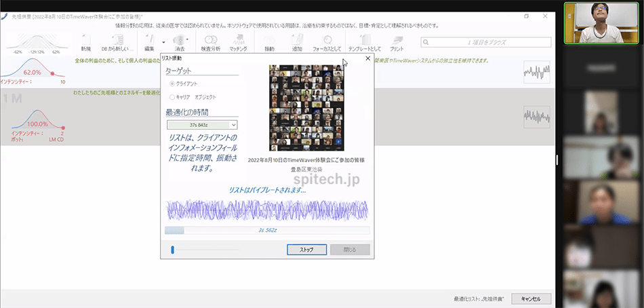Click the ターゲット heading in the dialog
This screenshot has width=644, height=308.
point(178,71)
